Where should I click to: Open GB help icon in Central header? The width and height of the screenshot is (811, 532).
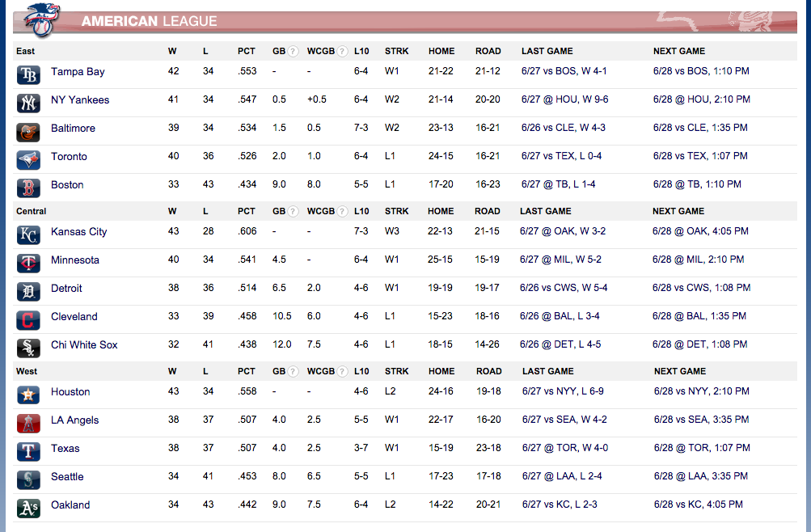click(x=293, y=212)
